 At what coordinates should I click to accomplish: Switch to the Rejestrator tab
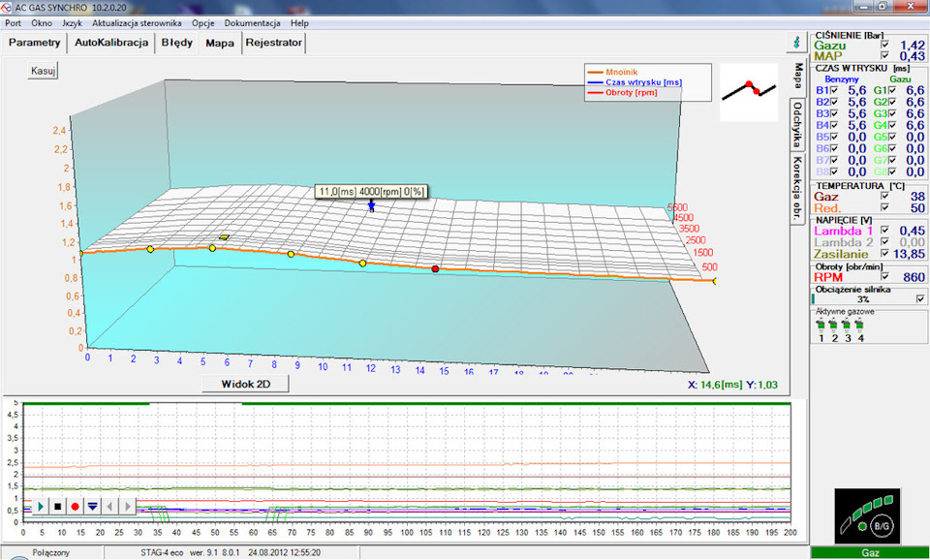(274, 43)
